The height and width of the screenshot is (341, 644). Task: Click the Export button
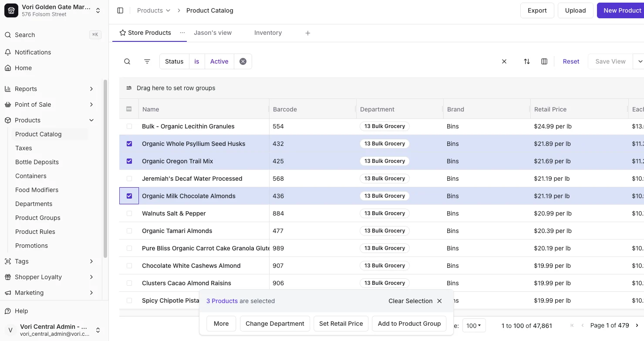coord(537,10)
